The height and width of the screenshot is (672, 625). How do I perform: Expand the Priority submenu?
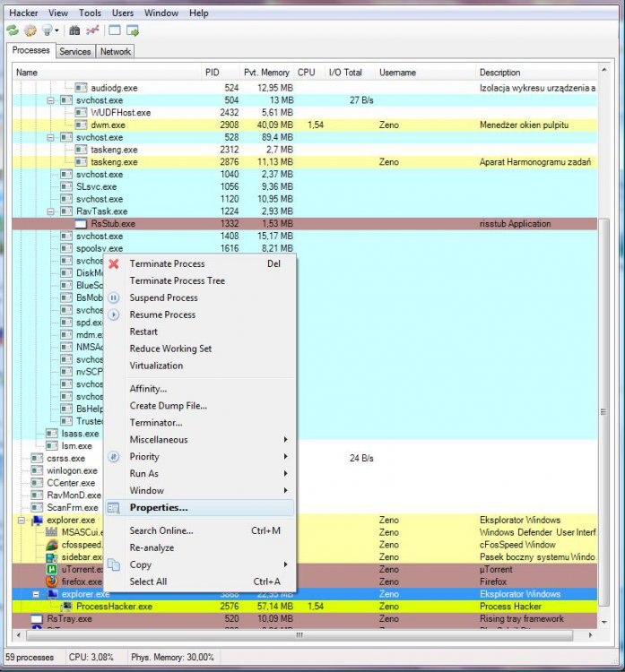pos(200,457)
